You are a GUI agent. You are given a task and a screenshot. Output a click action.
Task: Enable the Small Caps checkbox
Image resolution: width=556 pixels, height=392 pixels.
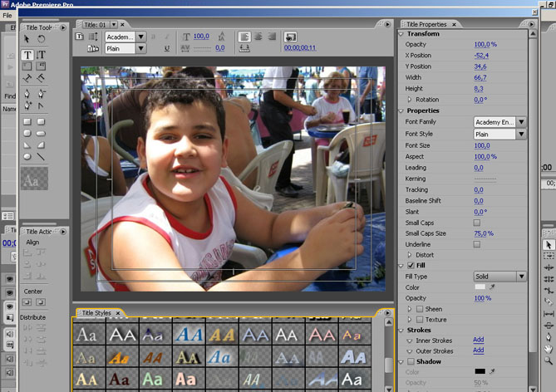pos(477,223)
